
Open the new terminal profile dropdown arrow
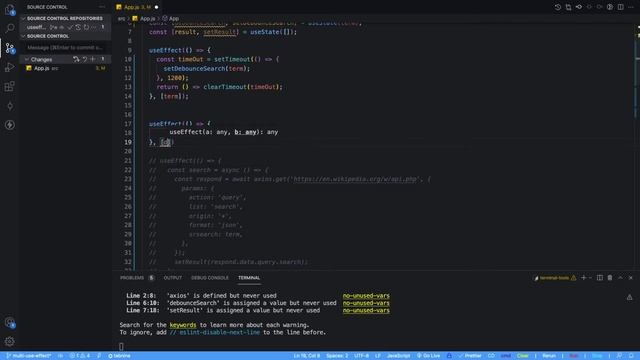[590, 278]
